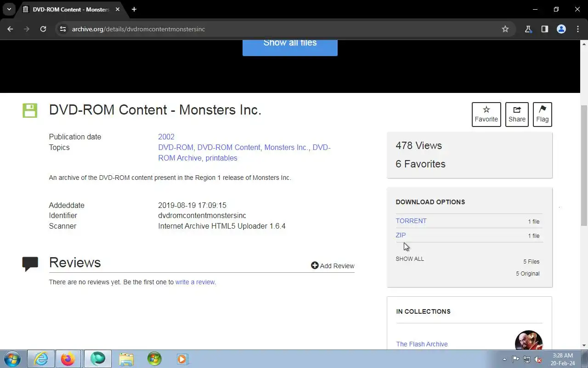View site information icon in address bar
The height and width of the screenshot is (368, 588).
63,29
